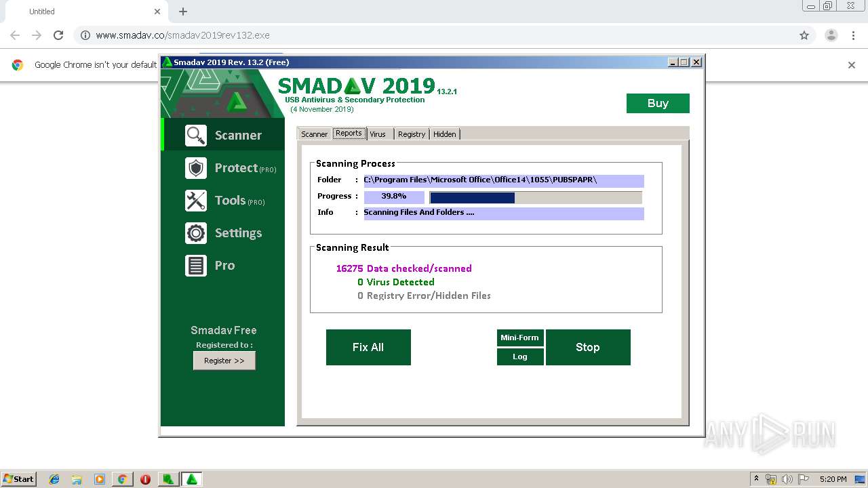Maximize the Smadav window
The image size is (868, 488).
(684, 62)
